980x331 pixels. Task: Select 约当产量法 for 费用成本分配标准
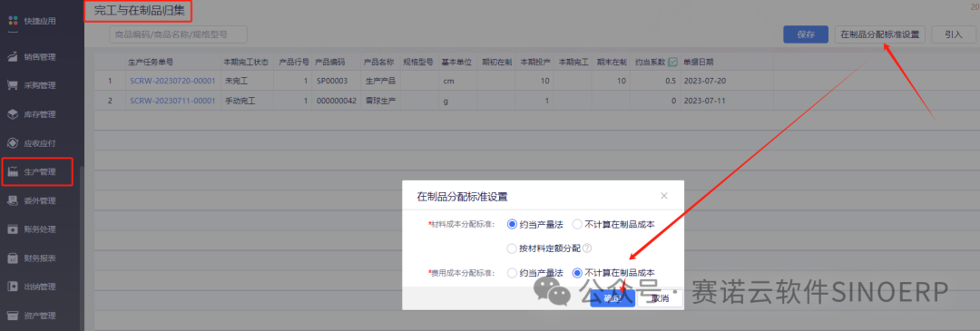tap(513, 273)
